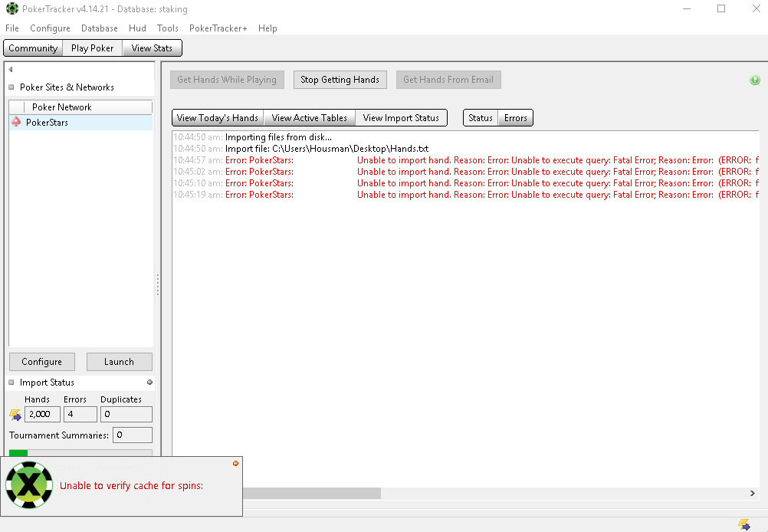This screenshot has height=532, width=768.
Task: Click the right arrow of horizontal scrollbar
Action: pyautogui.click(x=753, y=494)
